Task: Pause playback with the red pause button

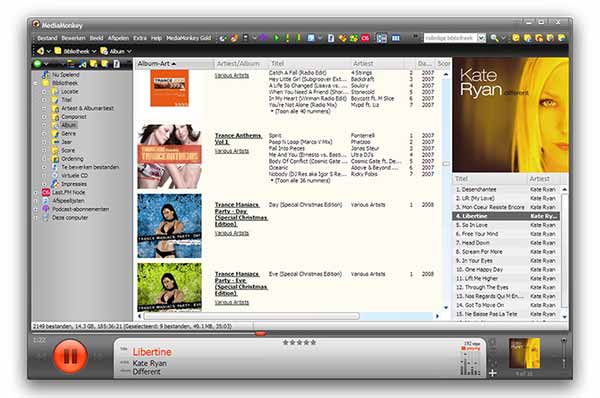Action: pos(70,356)
